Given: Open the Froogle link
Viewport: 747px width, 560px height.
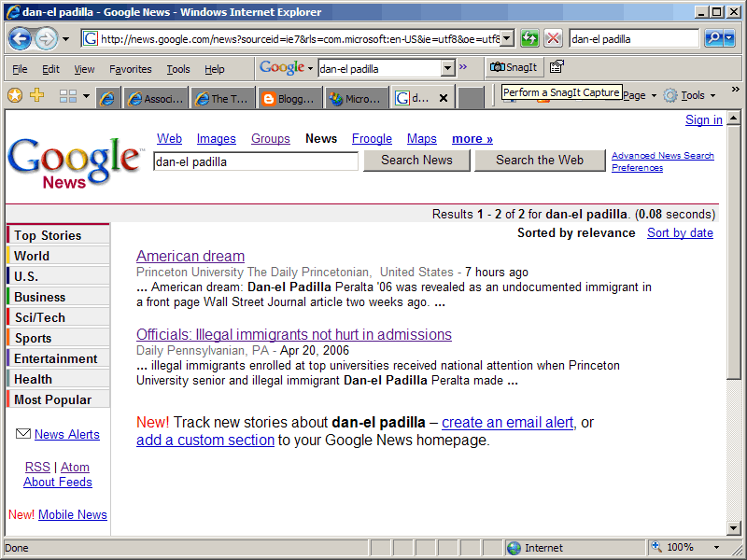Looking at the screenshot, I should [x=372, y=138].
